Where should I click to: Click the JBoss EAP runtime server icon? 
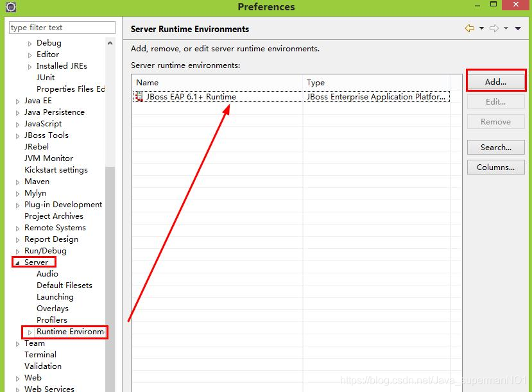click(x=139, y=97)
